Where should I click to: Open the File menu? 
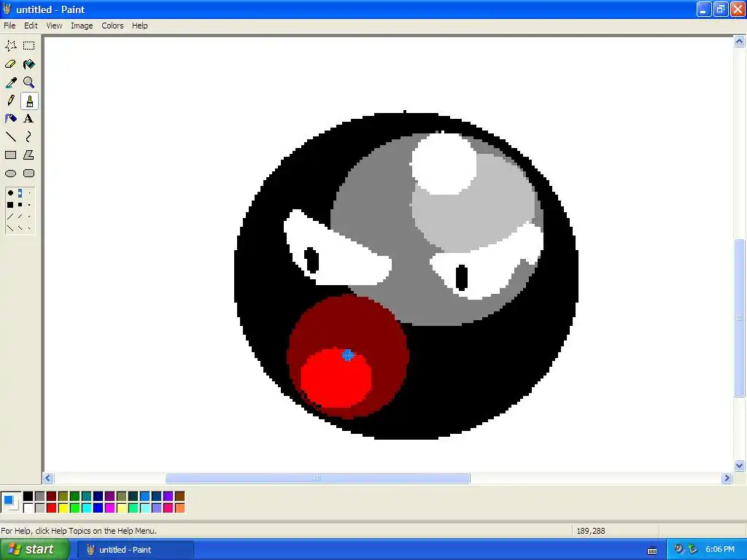click(x=9, y=26)
